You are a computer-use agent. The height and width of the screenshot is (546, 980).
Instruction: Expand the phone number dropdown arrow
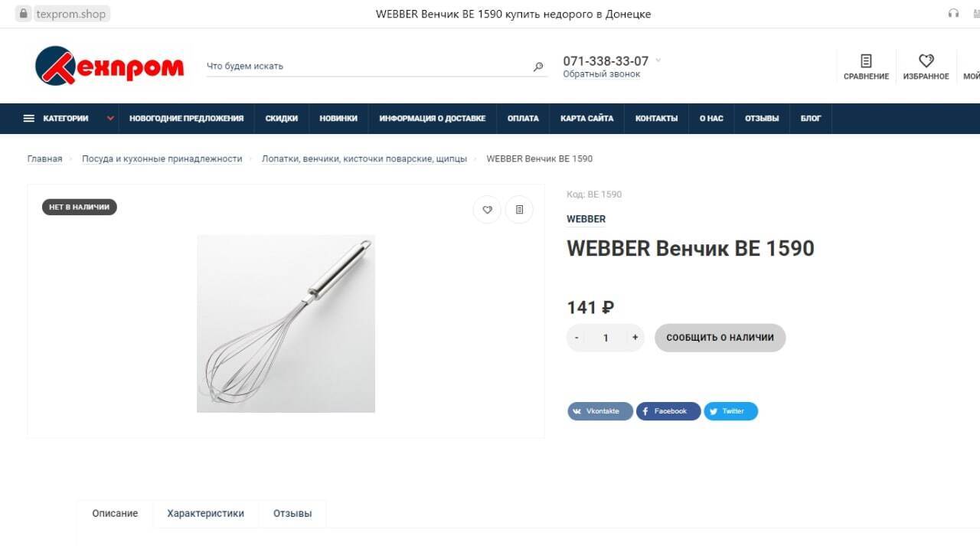(x=658, y=60)
